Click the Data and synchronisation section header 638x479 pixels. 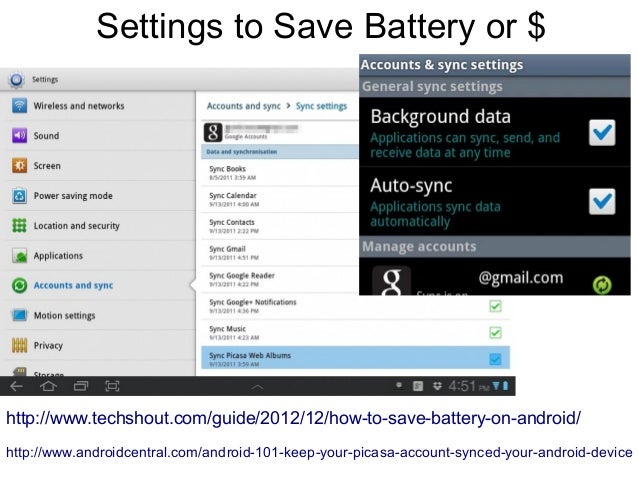tap(280, 151)
